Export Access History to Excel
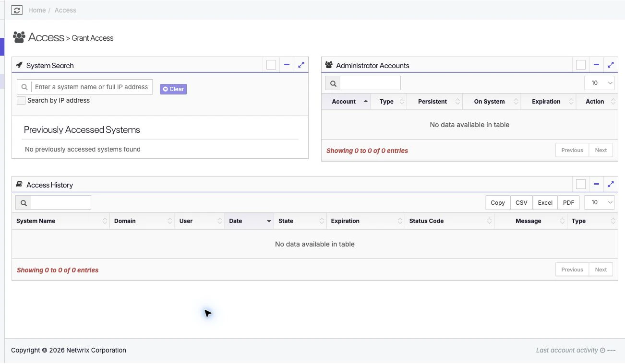 coord(545,203)
